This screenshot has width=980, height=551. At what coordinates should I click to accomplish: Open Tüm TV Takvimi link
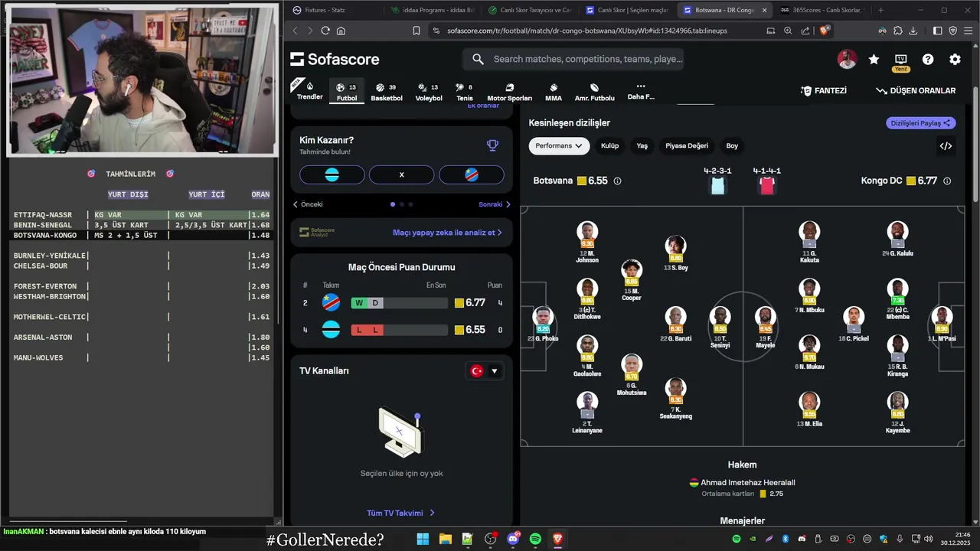click(x=401, y=513)
